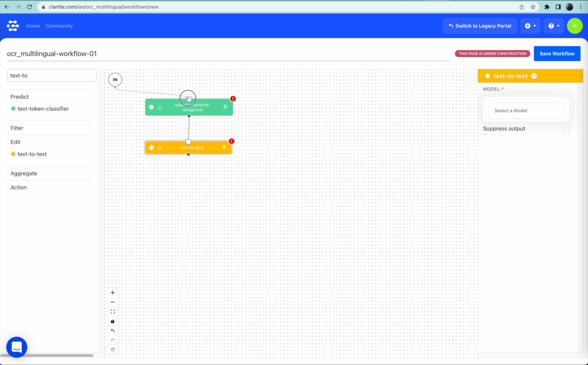Expand the plus create menu in header
Viewport: 588px width, 365px height.
click(x=530, y=26)
